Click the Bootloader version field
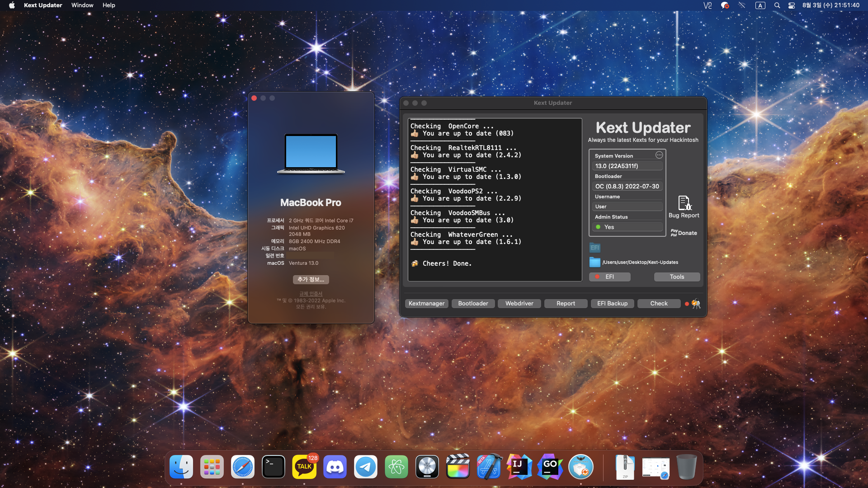868x488 pixels. pos(627,186)
